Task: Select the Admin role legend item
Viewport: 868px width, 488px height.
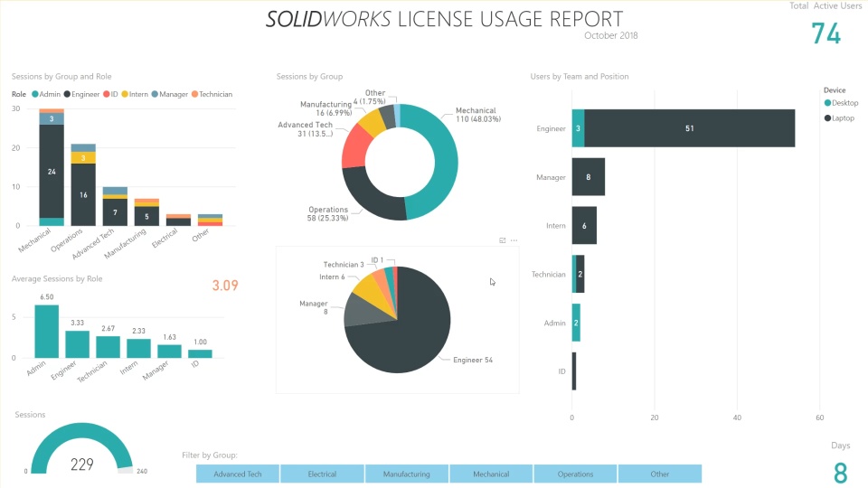Action: click(x=46, y=94)
